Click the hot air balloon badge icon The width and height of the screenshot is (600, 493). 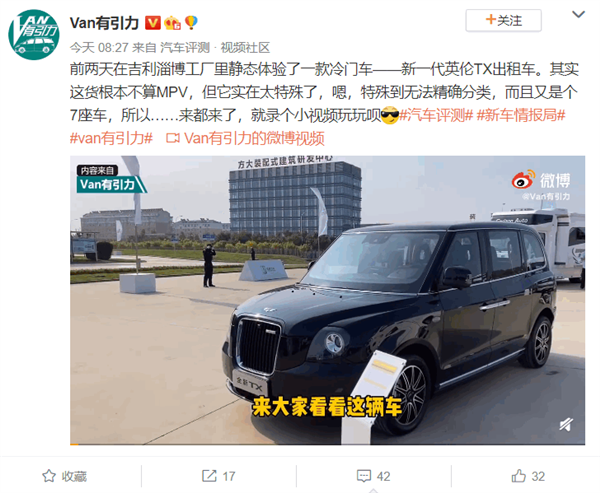point(191,23)
